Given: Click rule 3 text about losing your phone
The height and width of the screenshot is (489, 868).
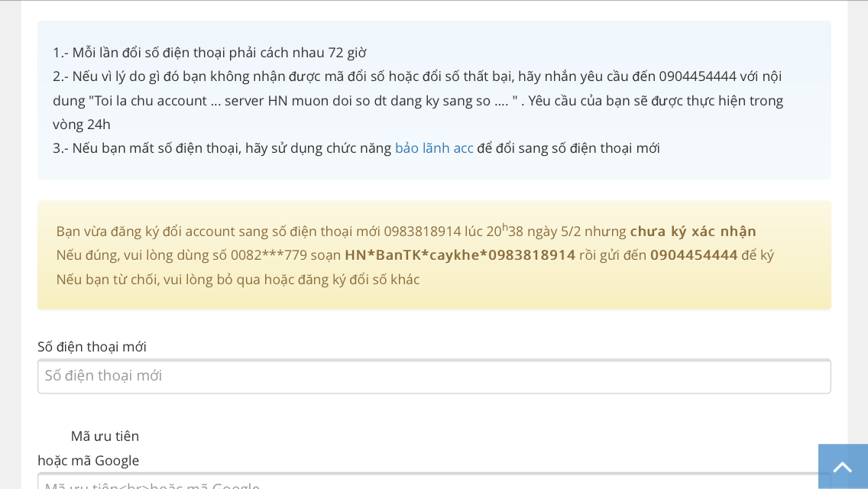Looking at the screenshot, I should coord(222,148).
